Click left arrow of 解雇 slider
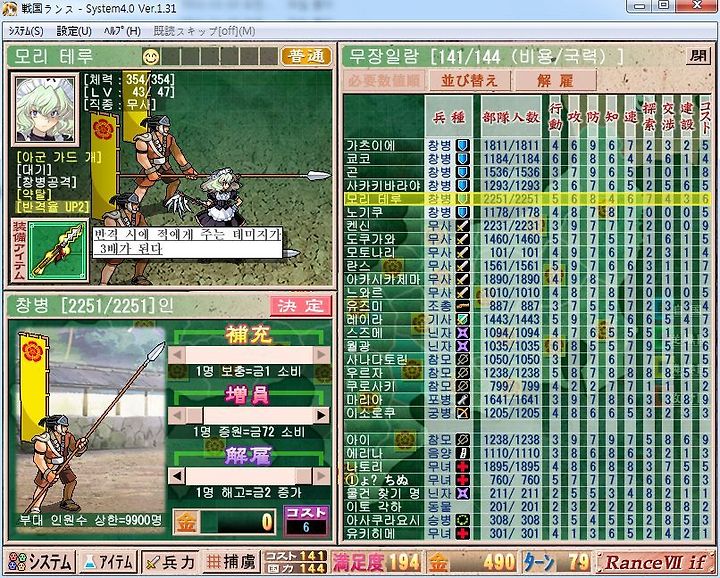This screenshot has width=720, height=578. (176, 476)
